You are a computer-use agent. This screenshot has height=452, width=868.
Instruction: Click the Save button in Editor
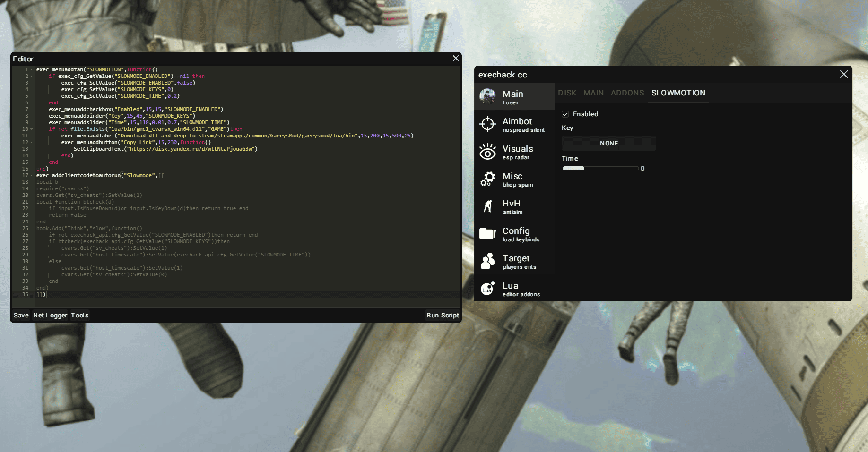click(x=21, y=316)
